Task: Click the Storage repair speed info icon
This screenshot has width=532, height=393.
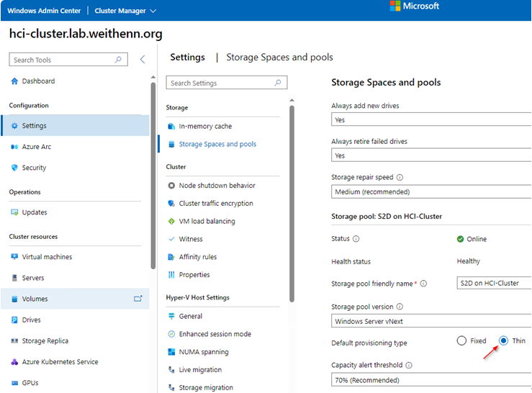Action: click(400, 177)
